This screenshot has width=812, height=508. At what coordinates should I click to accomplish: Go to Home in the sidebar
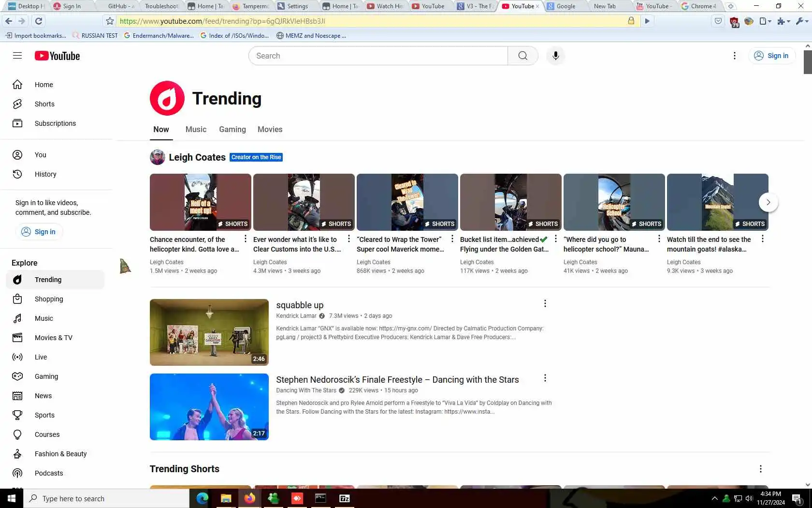[56, 85]
